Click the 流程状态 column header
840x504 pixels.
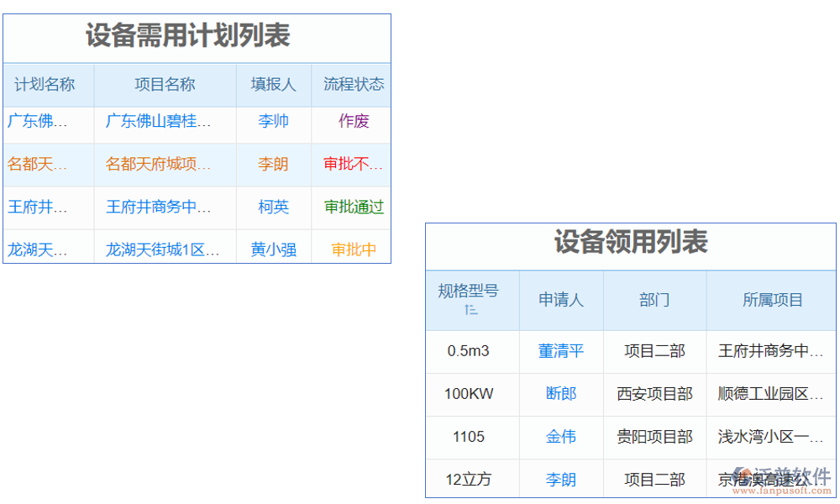(351, 84)
